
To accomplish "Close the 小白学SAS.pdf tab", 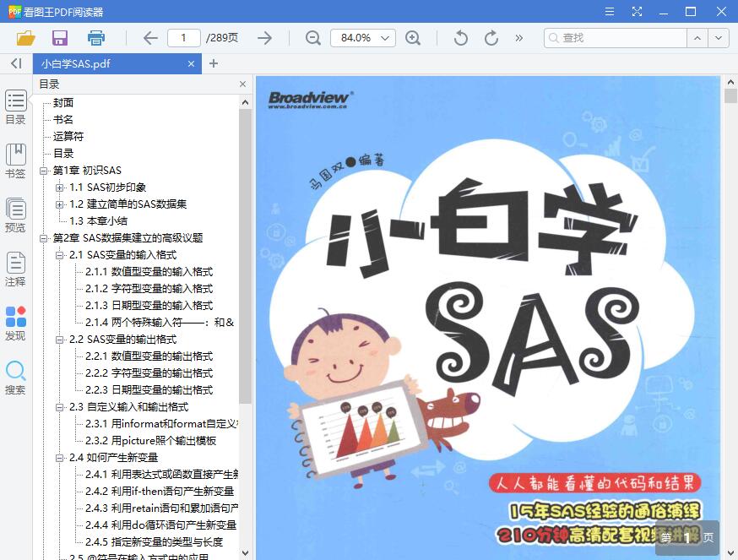I will [x=191, y=63].
